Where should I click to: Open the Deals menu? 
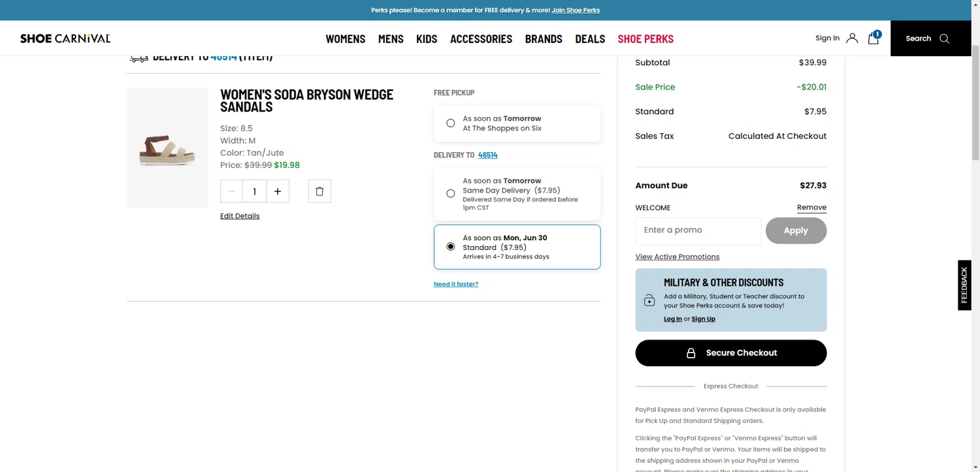[590, 39]
